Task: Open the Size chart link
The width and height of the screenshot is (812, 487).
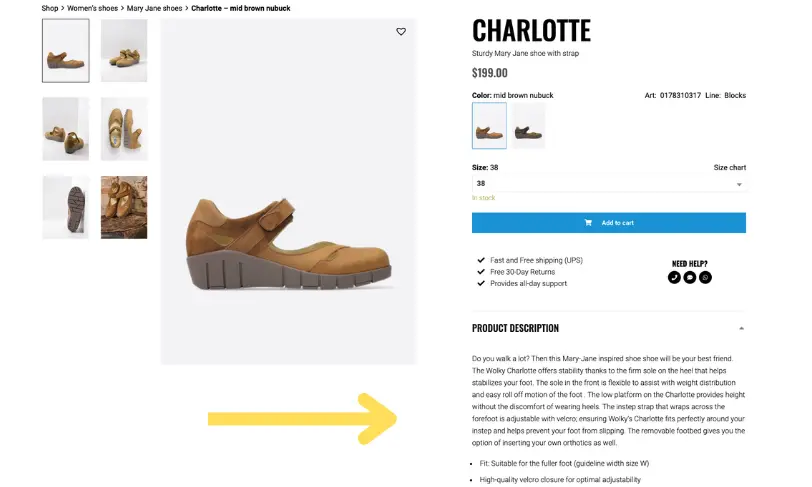Action: coord(729,167)
